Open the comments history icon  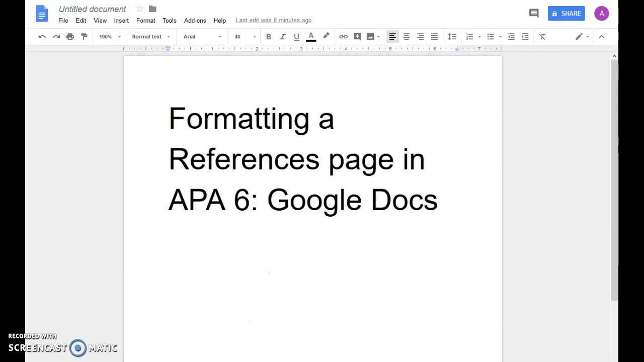(534, 14)
